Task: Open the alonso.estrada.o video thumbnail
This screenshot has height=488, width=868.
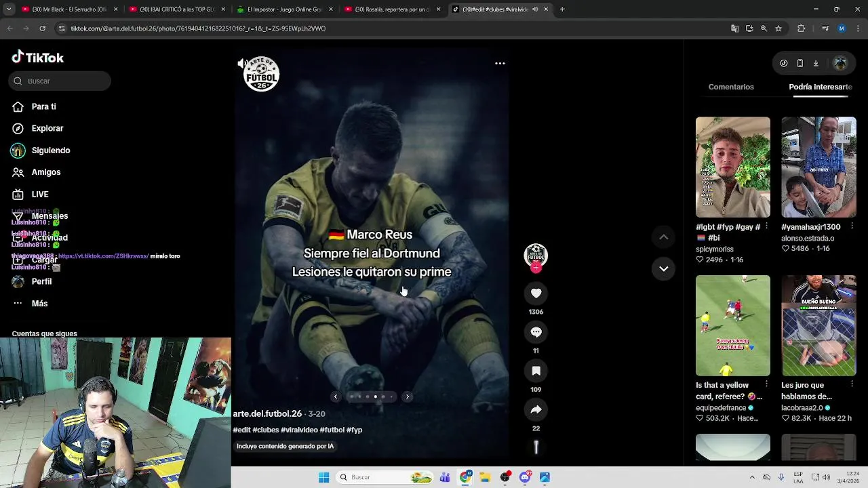Action: click(818, 167)
